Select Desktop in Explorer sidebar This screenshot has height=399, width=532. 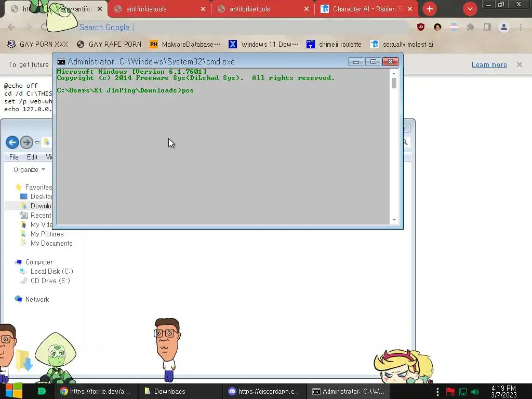pyautogui.click(x=36, y=197)
